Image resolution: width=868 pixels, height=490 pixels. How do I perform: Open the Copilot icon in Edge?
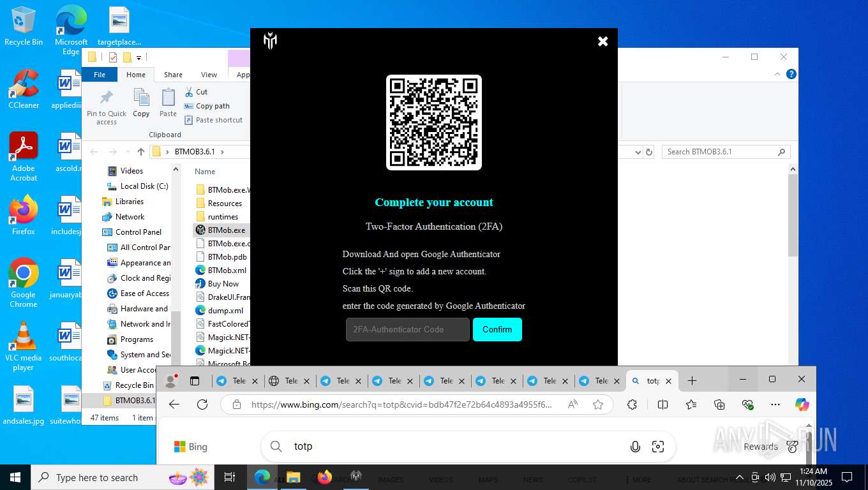point(802,405)
